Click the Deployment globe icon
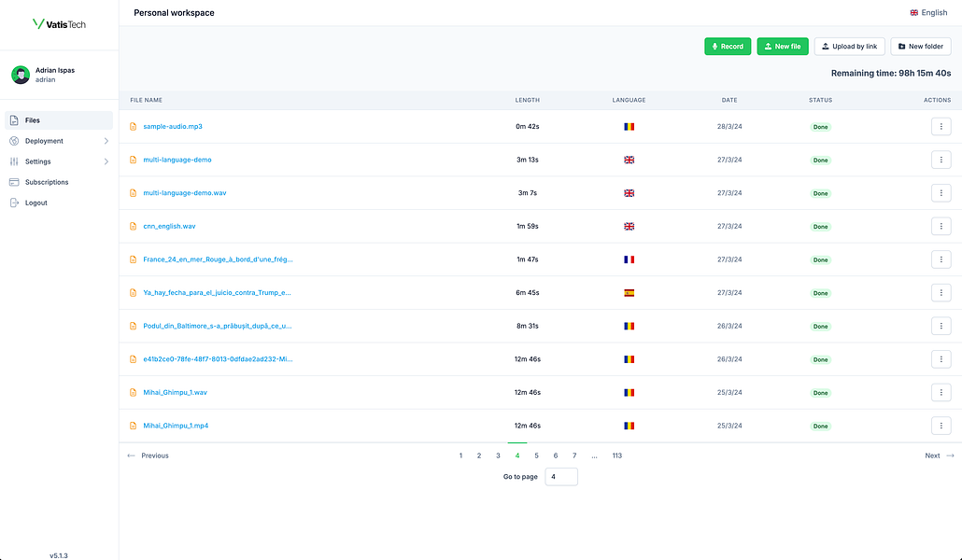Viewport: 962px width, 560px height. point(14,141)
